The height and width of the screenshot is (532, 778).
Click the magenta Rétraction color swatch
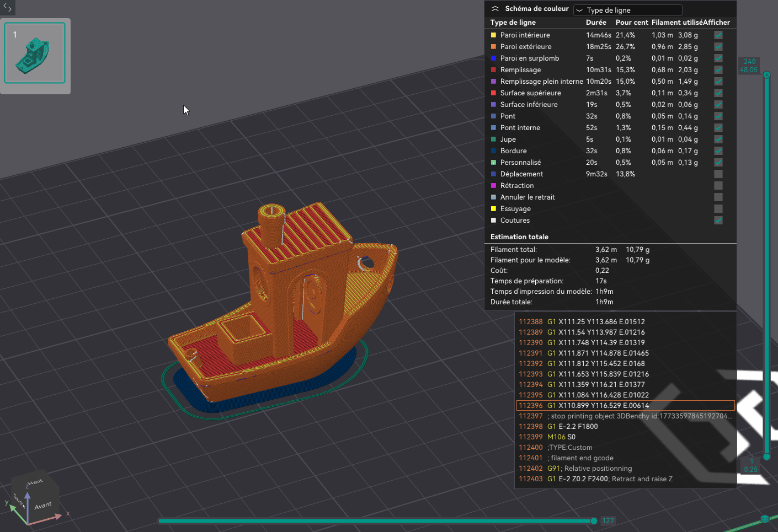click(x=493, y=185)
